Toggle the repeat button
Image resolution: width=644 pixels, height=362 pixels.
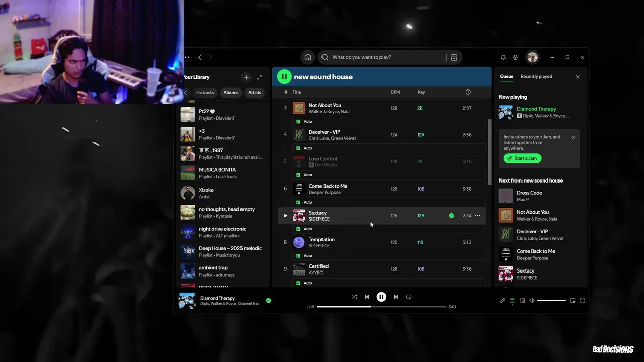point(409,297)
